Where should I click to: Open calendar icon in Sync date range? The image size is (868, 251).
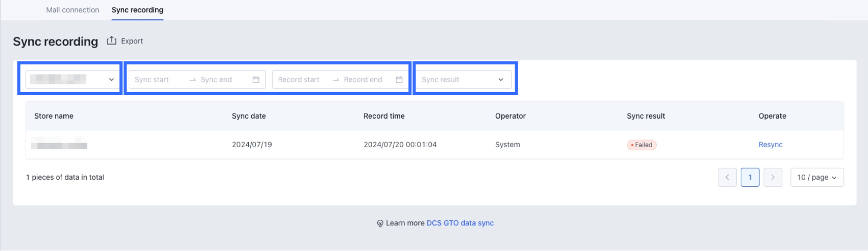click(x=256, y=80)
